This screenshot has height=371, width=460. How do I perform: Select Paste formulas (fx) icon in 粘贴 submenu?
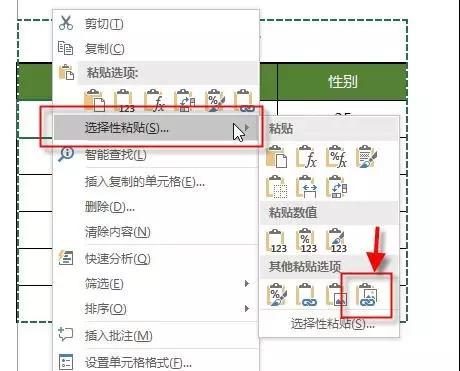pyautogui.click(x=306, y=156)
